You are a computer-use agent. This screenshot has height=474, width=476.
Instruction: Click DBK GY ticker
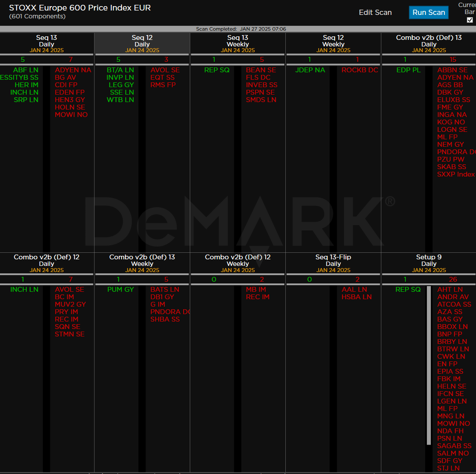click(x=450, y=92)
